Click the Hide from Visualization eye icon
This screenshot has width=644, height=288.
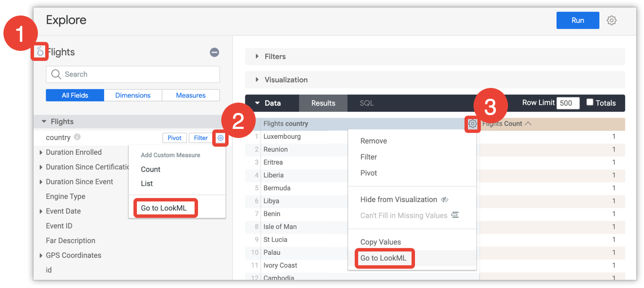pos(445,200)
